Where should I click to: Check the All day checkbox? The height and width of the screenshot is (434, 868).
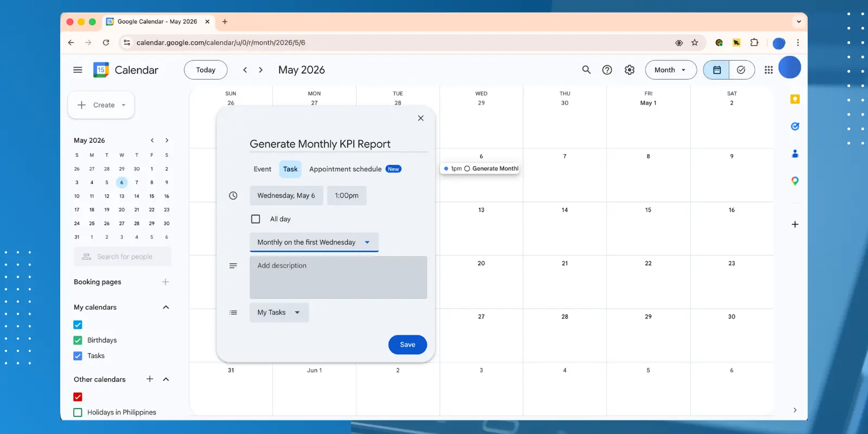pyautogui.click(x=256, y=219)
